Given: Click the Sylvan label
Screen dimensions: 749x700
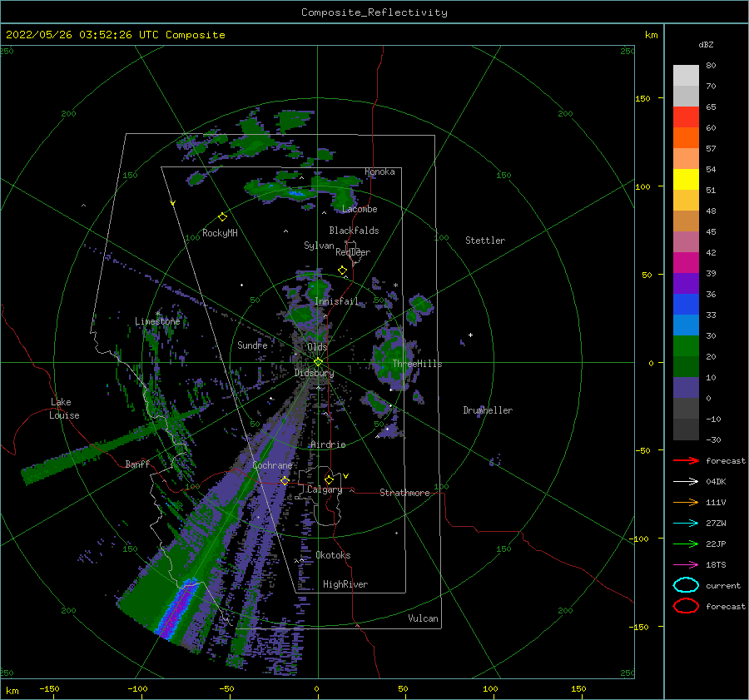Looking at the screenshot, I should (319, 246).
